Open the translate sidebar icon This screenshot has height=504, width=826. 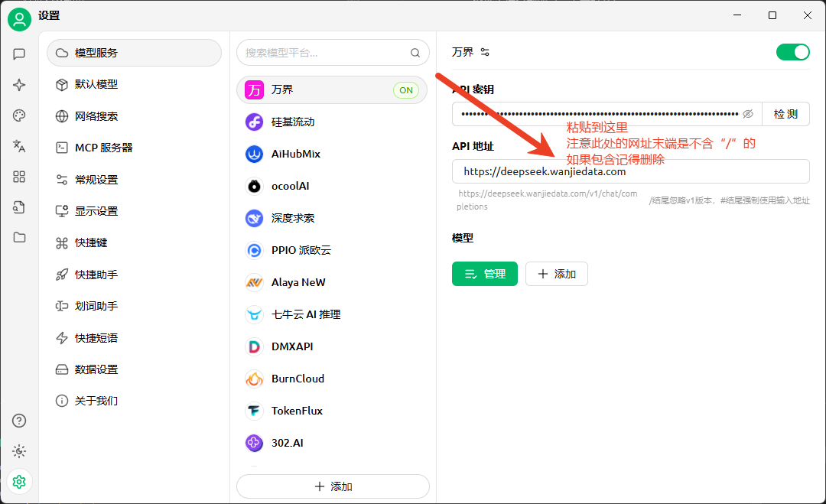(19, 146)
